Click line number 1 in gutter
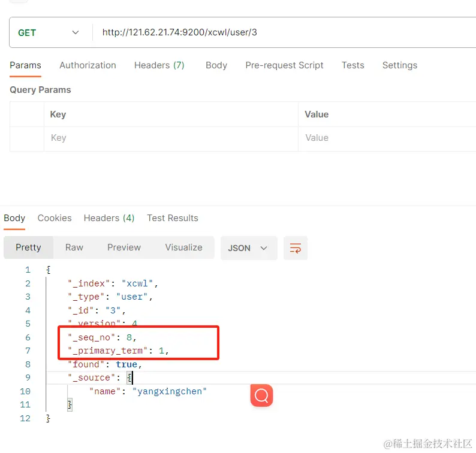This screenshot has width=476, height=453. [28, 270]
